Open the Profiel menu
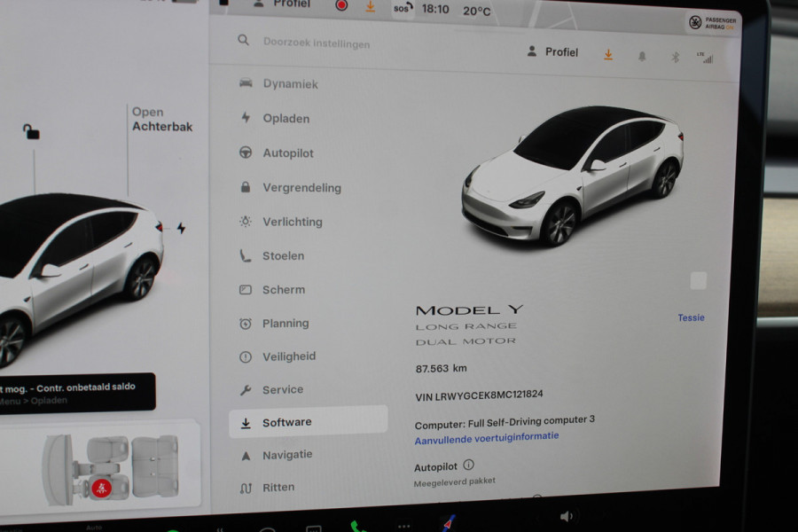 (555, 53)
